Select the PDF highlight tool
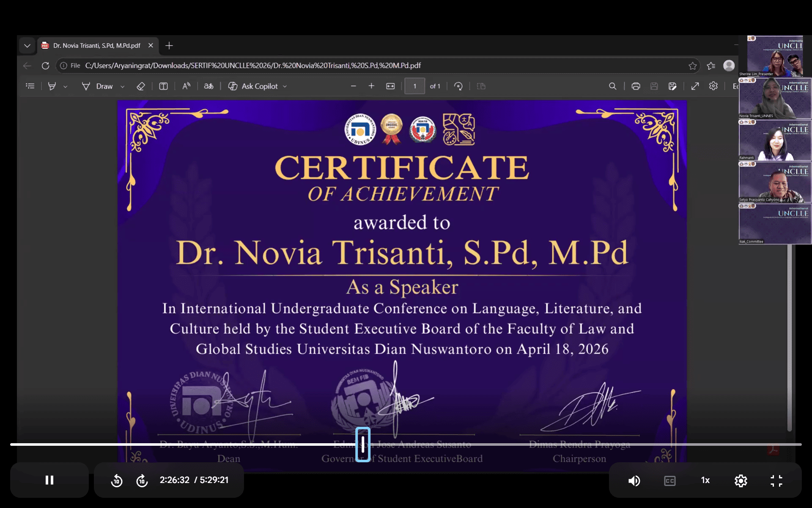Image resolution: width=812 pixels, height=508 pixels. point(52,86)
